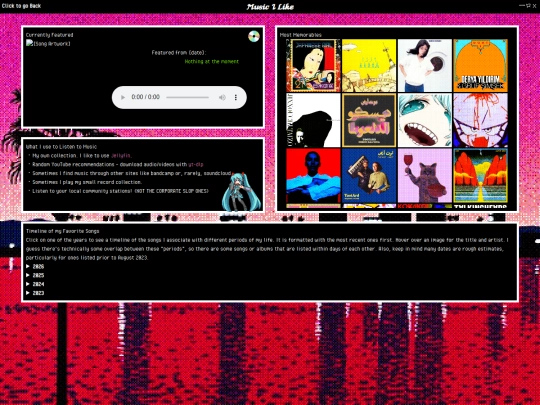Expand the 2025 timeline

[x=35, y=275]
